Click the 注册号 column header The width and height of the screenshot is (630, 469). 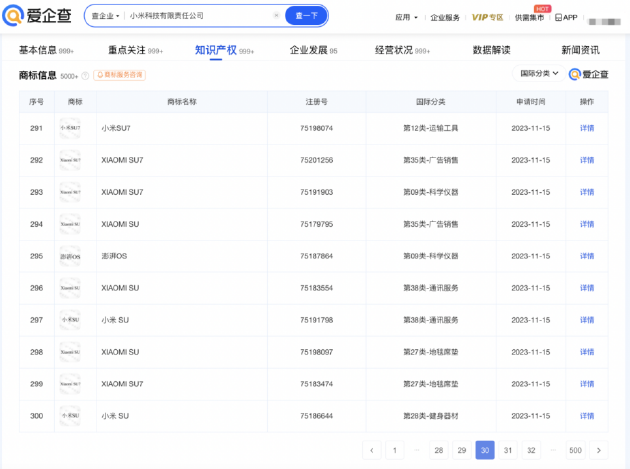(317, 102)
